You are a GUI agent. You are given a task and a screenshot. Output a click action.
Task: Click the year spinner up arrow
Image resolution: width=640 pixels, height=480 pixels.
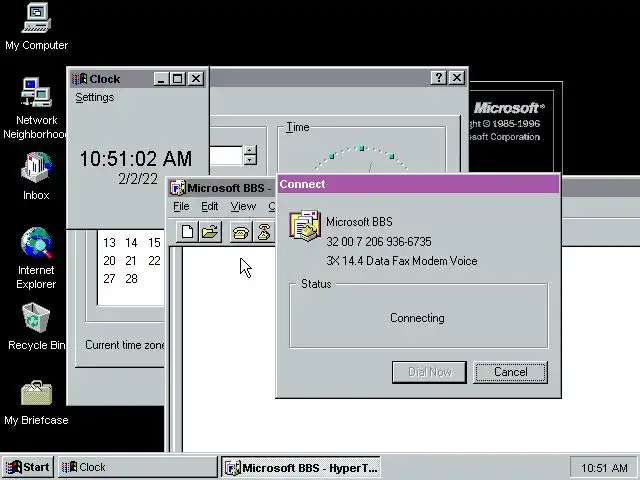pyautogui.click(x=250, y=150)
